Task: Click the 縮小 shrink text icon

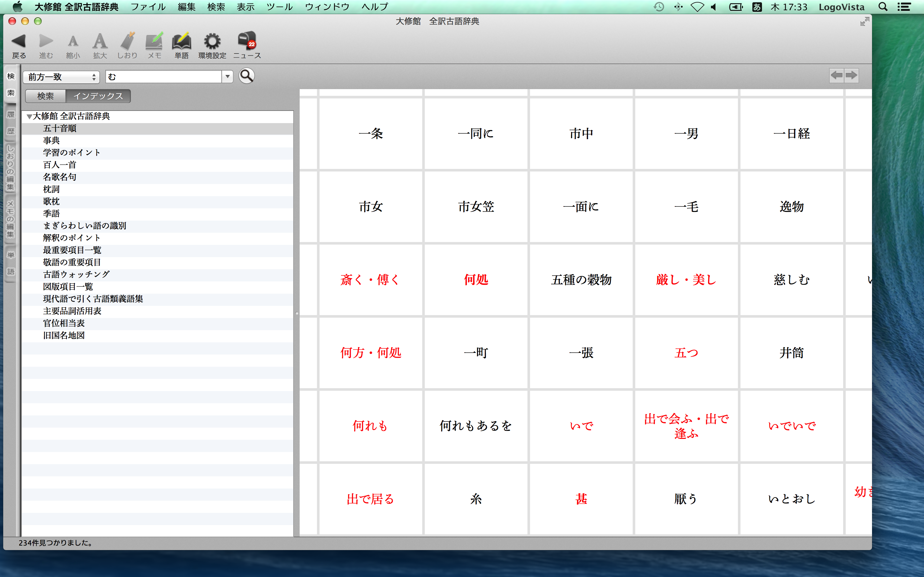Action: click(73, 41)
